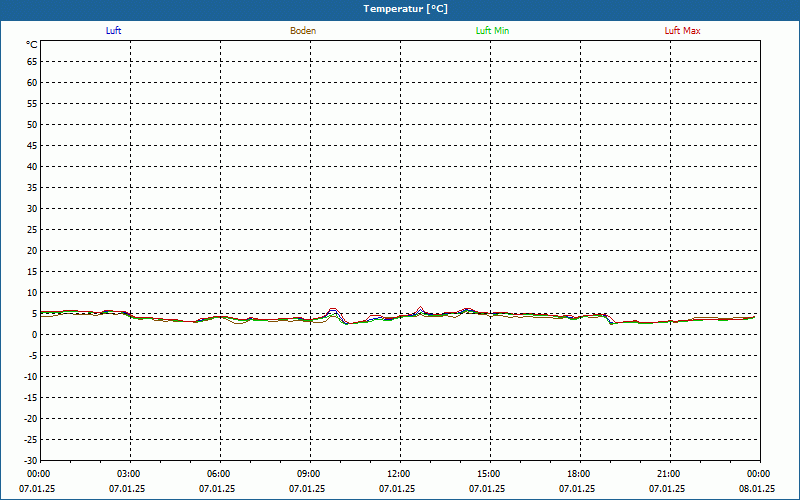Click the 10 value on the temperature axis
Screen dimensions: 800x500
pyautogui.click(x=32, y=293)
